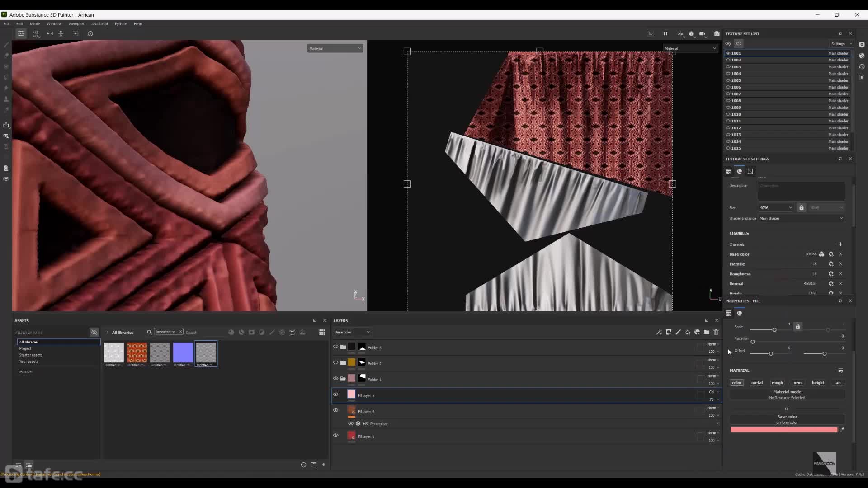Hide Folder 2 layer visibility eye
Image resolution: width=868 pixels, height=488 pixels.
pos(335,362)
